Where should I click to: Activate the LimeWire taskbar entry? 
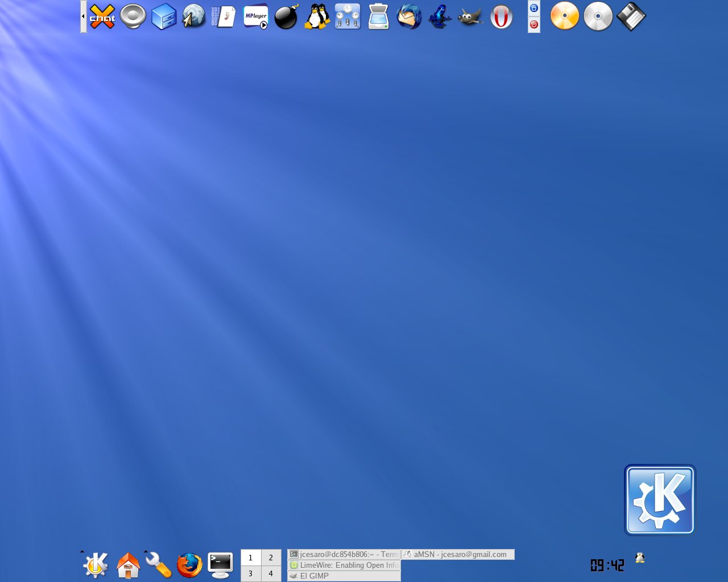pos(344,565)
